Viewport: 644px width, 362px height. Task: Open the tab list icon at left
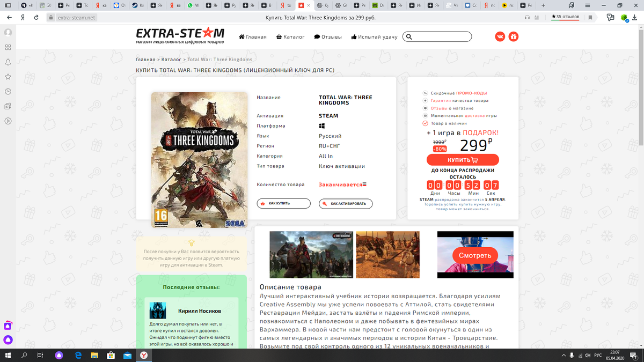point(9,5)
